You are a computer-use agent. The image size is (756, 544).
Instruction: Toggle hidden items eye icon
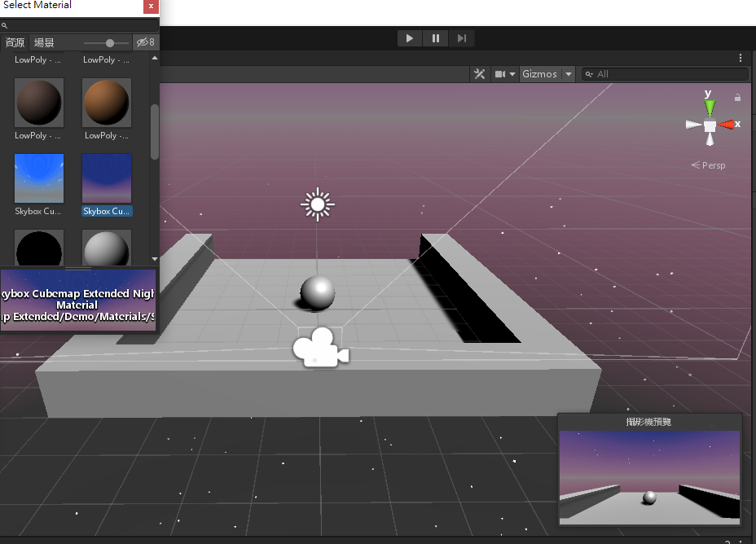(145, 42)
